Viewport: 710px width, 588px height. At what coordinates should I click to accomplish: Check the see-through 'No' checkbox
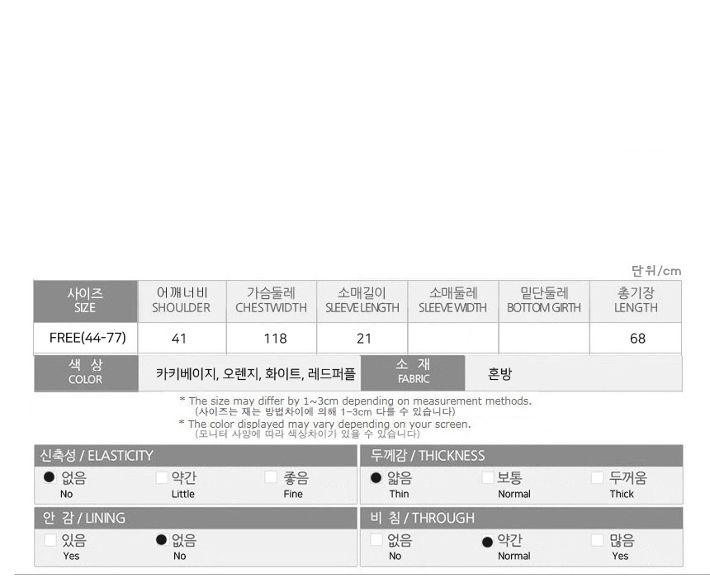pos(376,541)
